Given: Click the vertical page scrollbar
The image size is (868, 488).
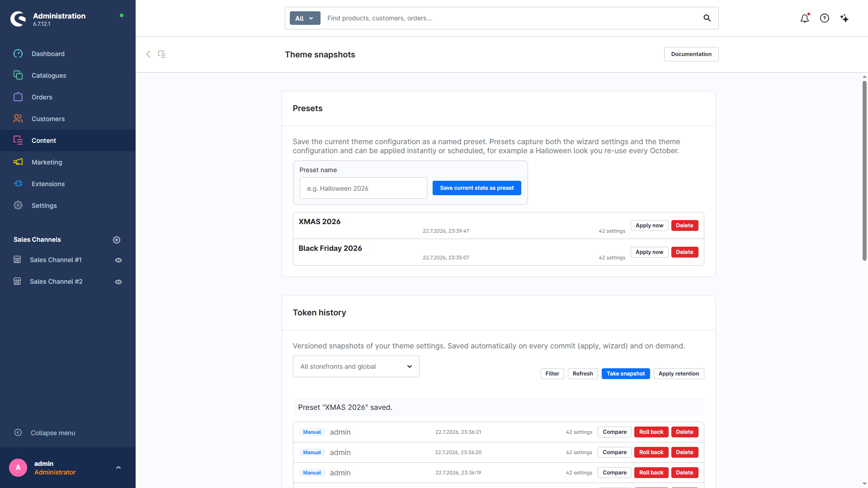Looking at the screenshot, I should click(x=864, y=171).
